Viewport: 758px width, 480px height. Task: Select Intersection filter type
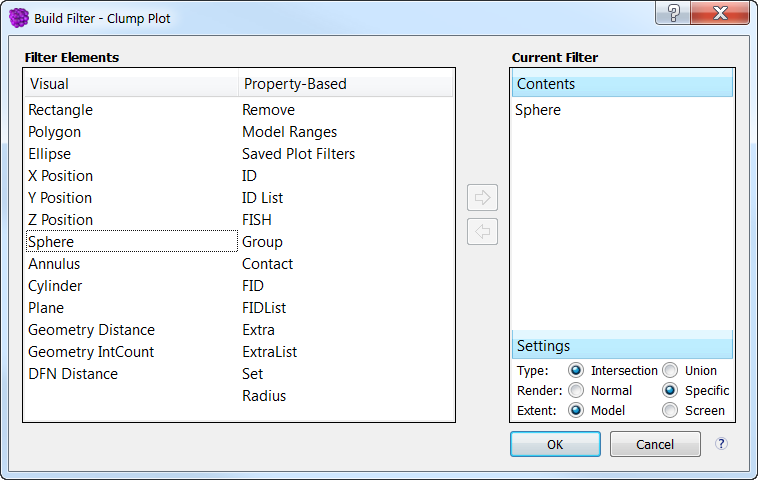pyautogui.click(x=576, y=371)
